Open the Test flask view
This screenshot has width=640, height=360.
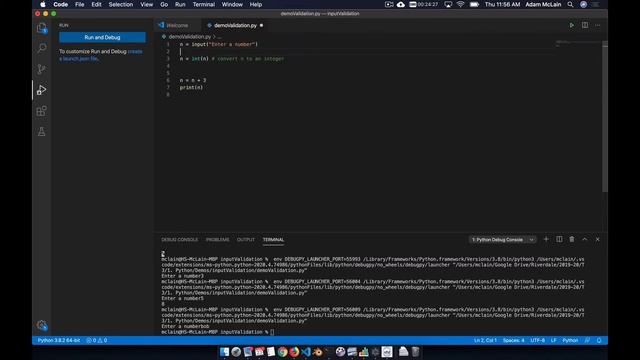click(x=42, y=132)
